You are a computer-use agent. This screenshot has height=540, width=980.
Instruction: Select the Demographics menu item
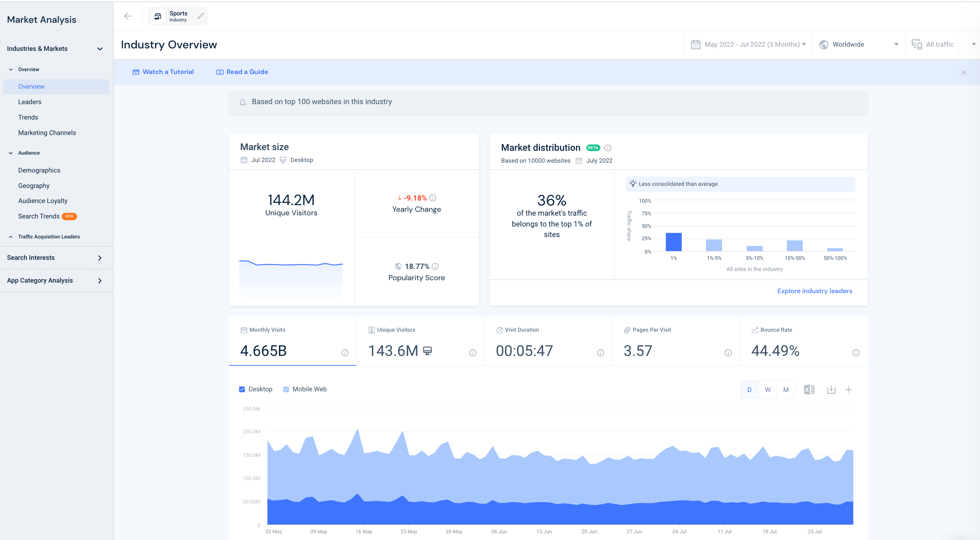39,170
